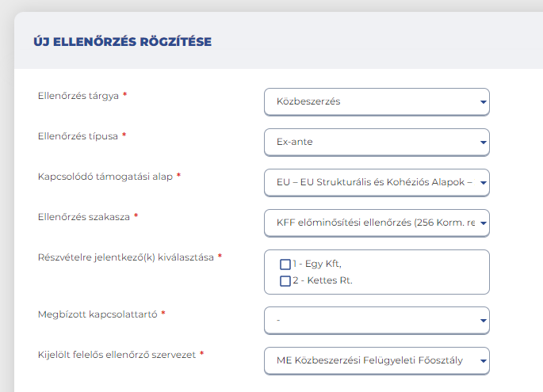
Task: Click the arrow icon of the Közbeszerzés field
Action: (x=483, y=102)
